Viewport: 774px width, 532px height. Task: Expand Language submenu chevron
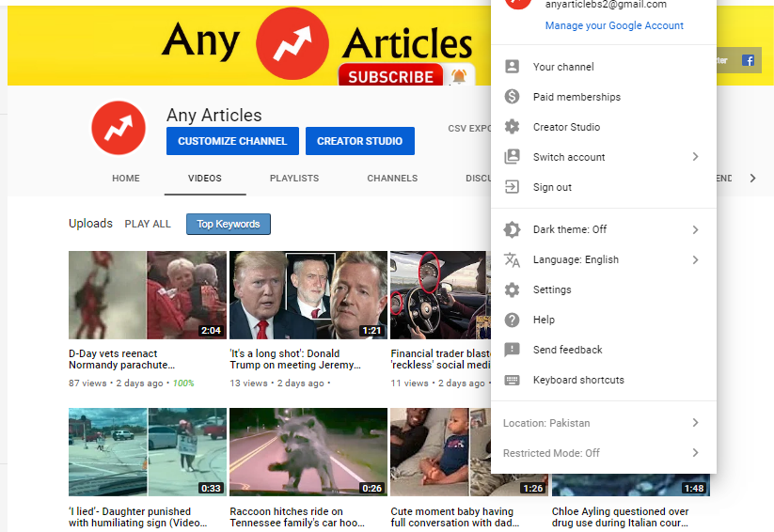pos(695,259)
